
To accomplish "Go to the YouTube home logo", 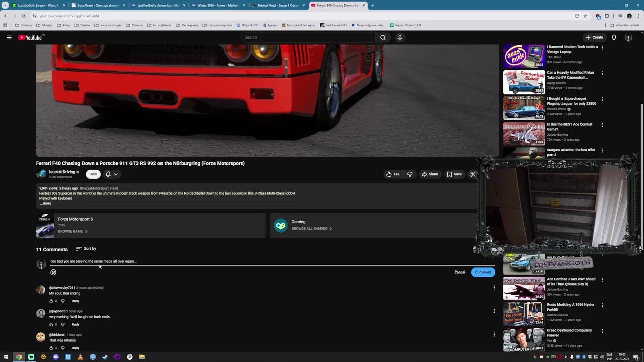I will (31, 37).
